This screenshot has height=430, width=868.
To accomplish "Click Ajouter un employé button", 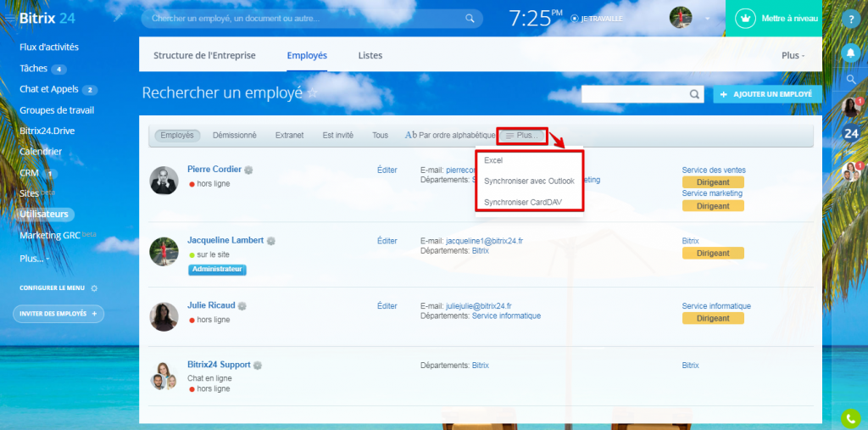I will tap(767, 94).
